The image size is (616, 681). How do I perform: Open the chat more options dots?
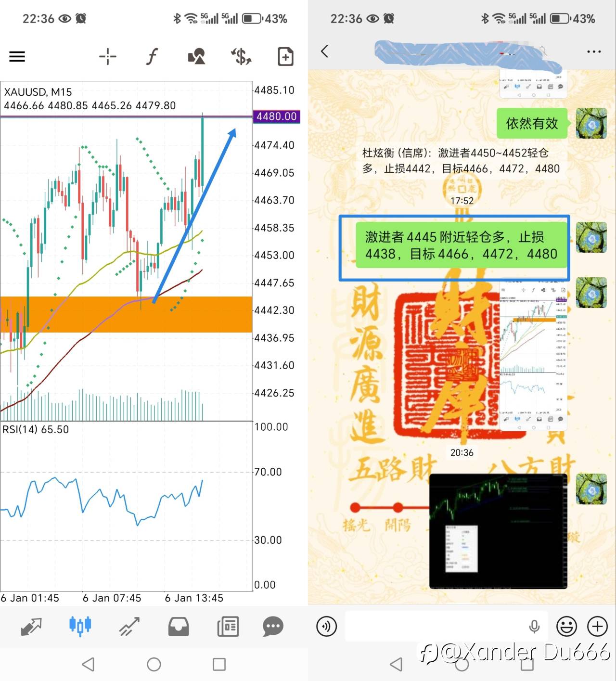(x=594, y=51)
